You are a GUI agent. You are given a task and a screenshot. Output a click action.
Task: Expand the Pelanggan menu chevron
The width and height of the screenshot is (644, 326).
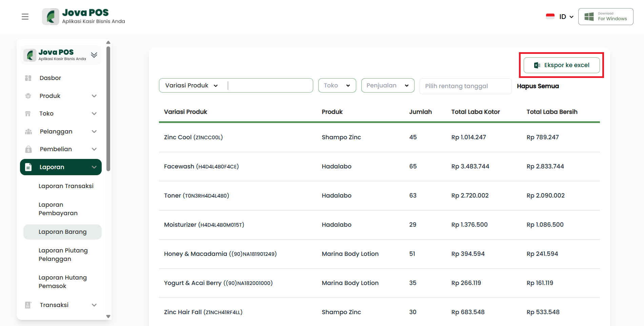(94, 131)
